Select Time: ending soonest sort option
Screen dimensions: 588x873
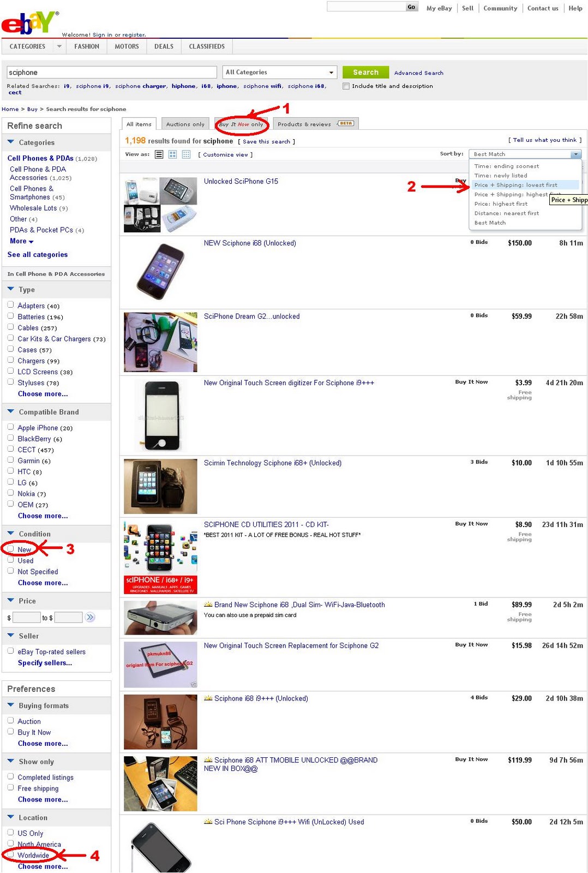pyautogui.click(x=506, y=166)
